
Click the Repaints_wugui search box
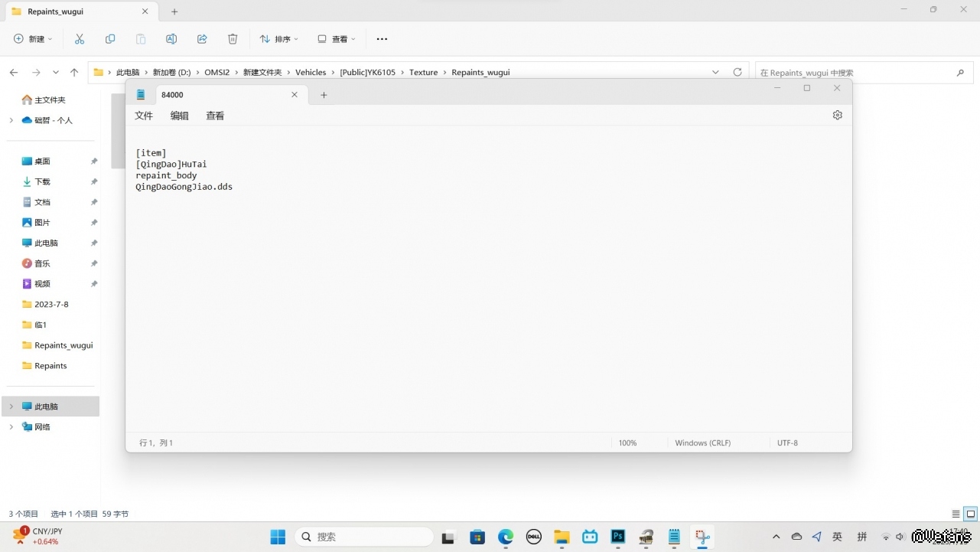point(864,73)
